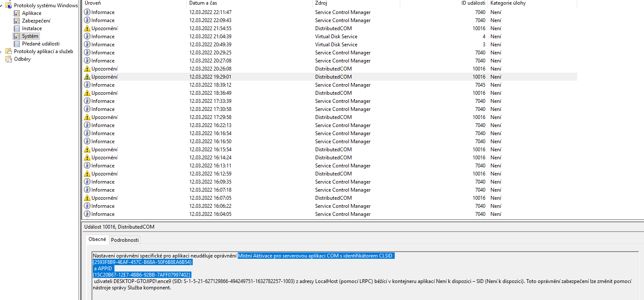
Task: Click the Zabezpečení log icon in the tree
Action: pos(17,21)
